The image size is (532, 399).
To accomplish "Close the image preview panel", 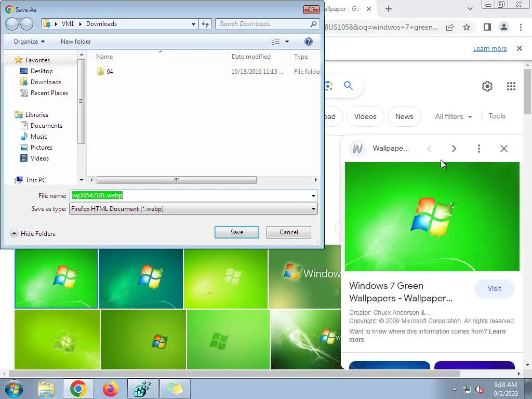I will pos(504,149).
